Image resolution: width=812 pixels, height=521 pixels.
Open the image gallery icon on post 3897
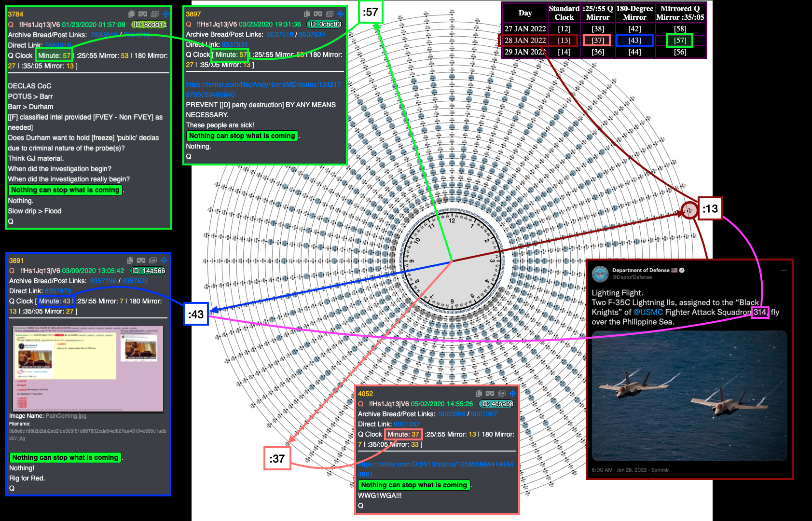pyautogui.click(x=330, y=14)
